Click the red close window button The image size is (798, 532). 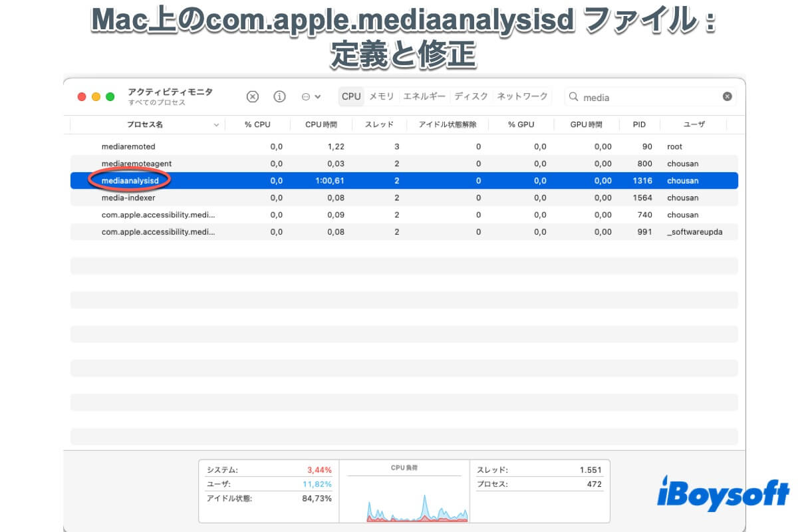82,96
